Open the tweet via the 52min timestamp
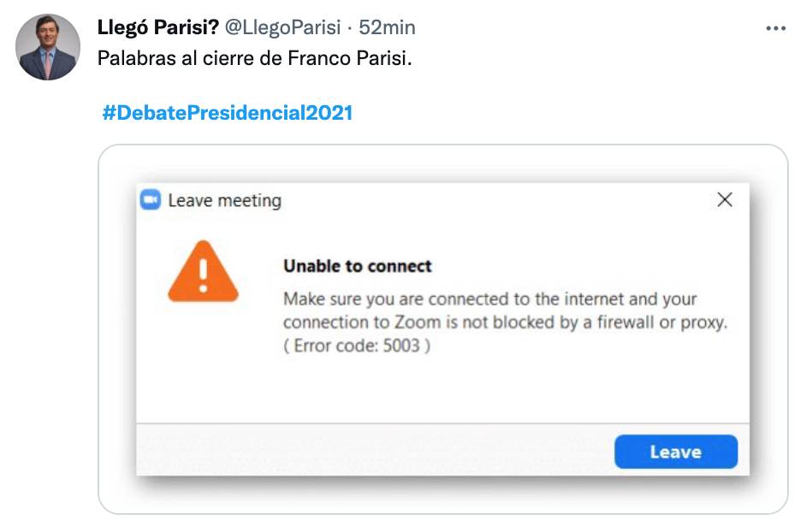The height and width of the screenshot is (532, 806). (x=388, y=27)
